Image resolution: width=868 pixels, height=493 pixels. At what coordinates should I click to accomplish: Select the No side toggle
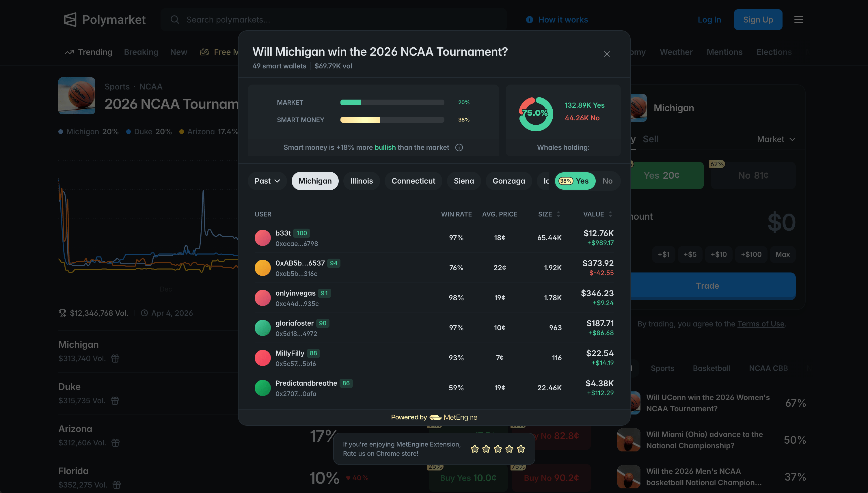click(x=607, y=181)
